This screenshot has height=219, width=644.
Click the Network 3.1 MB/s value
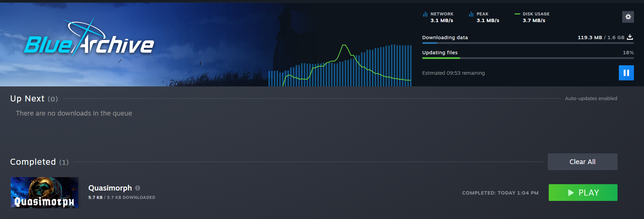click(442, 20)
